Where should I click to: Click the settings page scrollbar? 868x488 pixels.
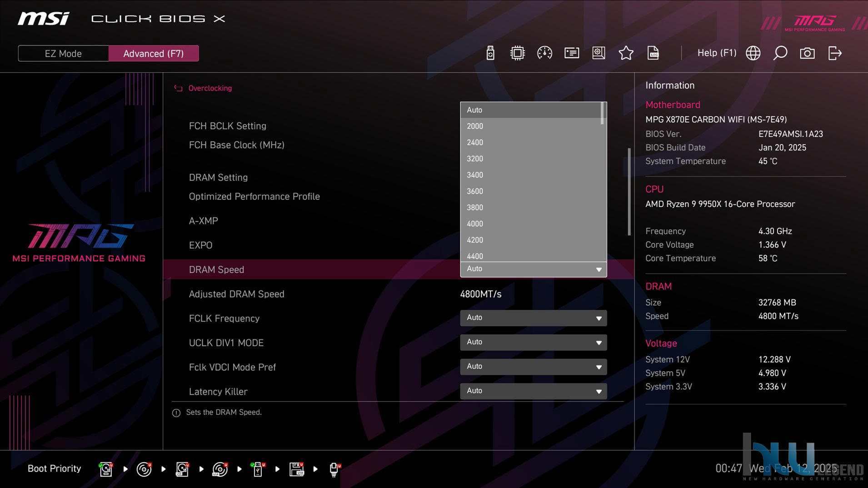coord(629,191)
